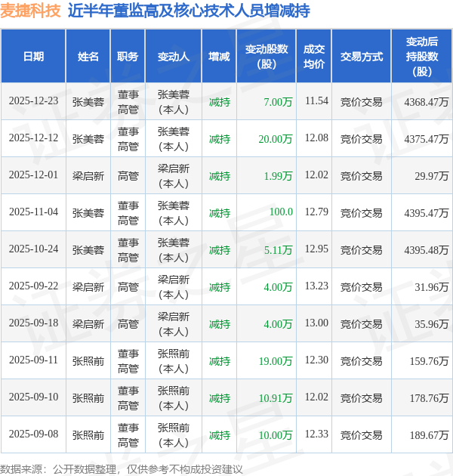Click changed shares value 1.99万
This screenshot has width=453, height=476.
[x=278, y=176]
